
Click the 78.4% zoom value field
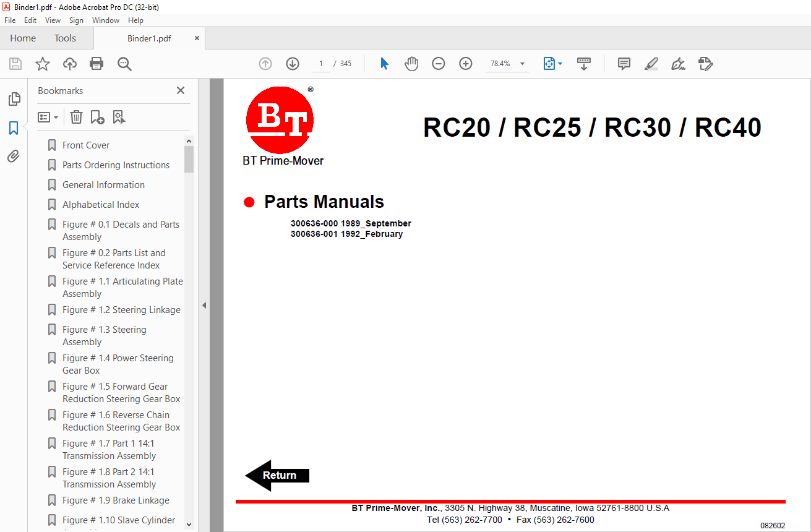500,64
